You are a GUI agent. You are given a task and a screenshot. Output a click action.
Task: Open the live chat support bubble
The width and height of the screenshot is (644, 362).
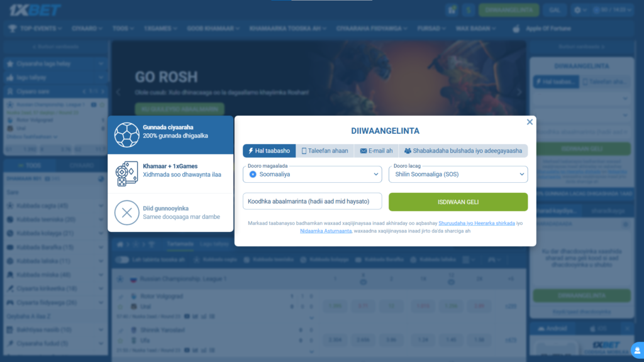[x=636, y=349]
